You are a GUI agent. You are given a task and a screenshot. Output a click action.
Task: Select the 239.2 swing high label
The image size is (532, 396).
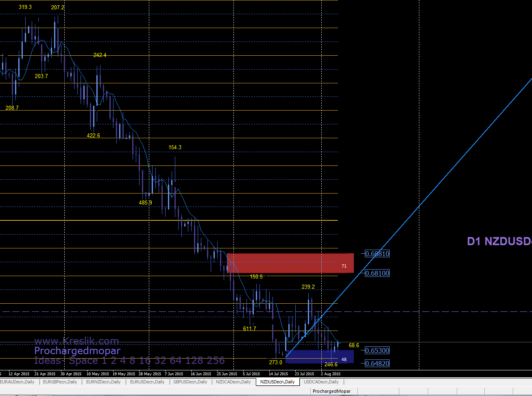pyautogui.click(x=308, y=287)
